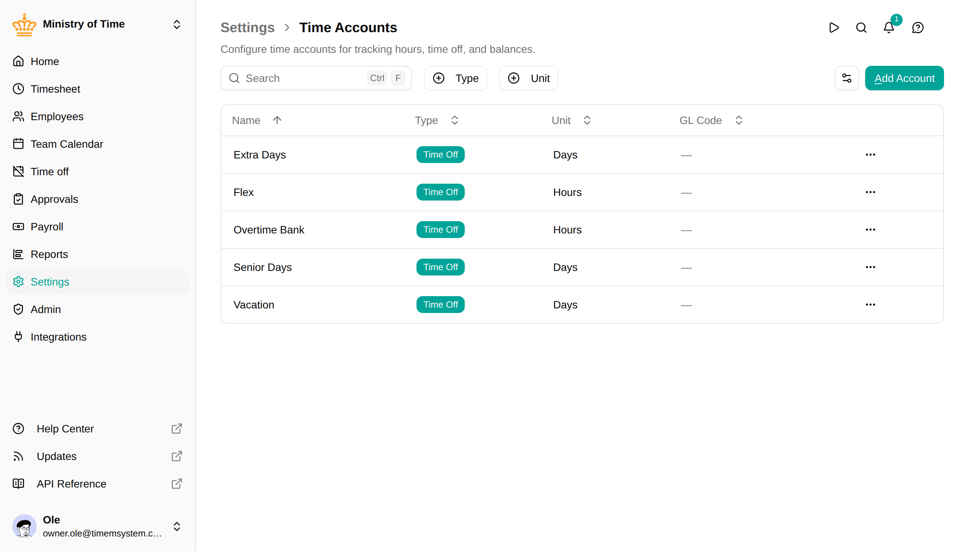Open row actions for Extra Days

pos(871,155)
